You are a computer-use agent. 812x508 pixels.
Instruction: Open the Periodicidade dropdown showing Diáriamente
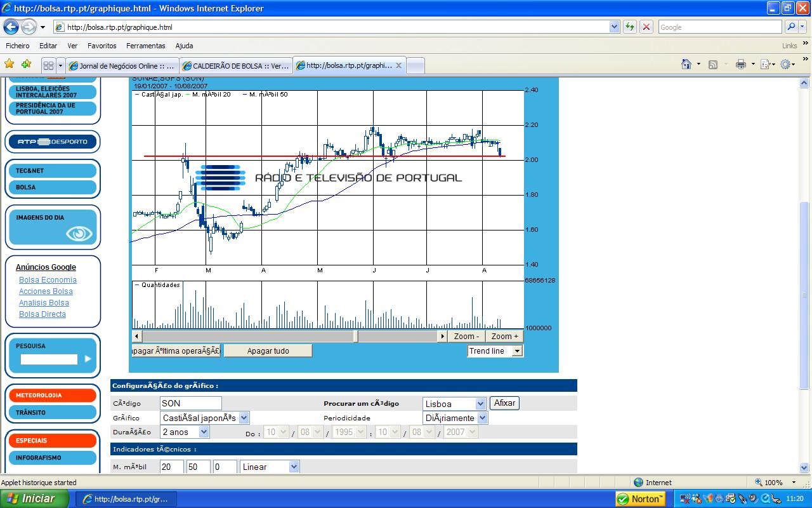coord(482,418)
